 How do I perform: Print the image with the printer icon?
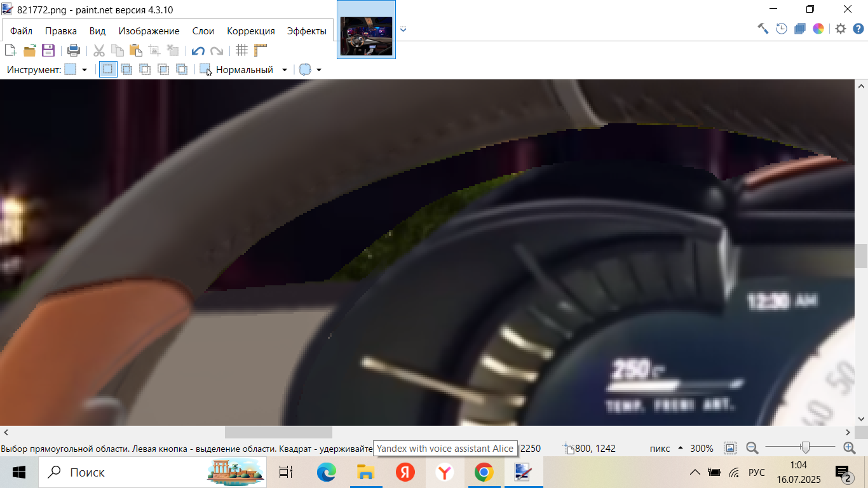tap(74, 51)
